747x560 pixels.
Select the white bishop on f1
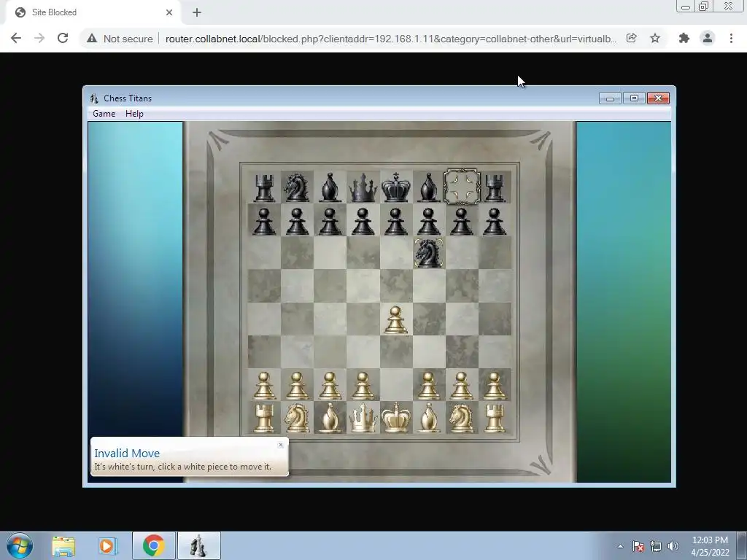point(429,418)
